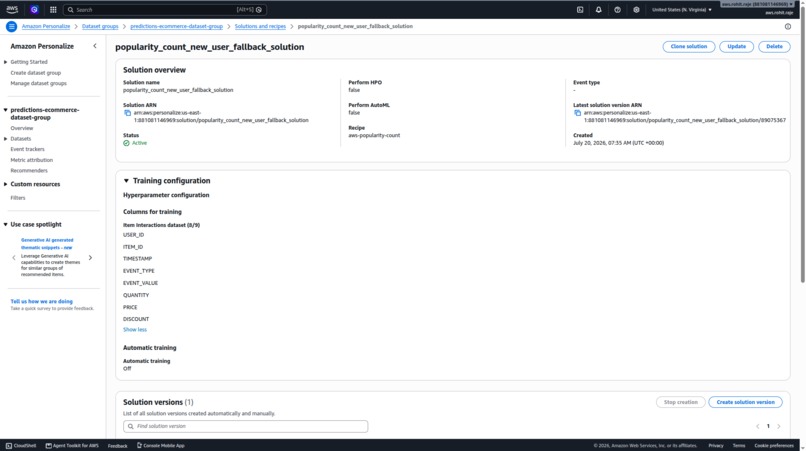Expand the Datasets section in the sidebar
The image size is (806, 451).
click(x=6, y=139)
